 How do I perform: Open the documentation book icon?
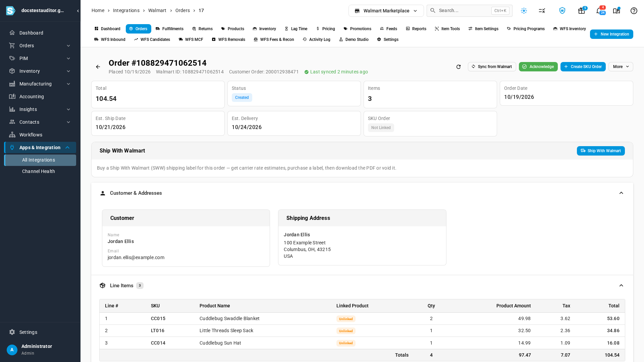pos(616,11)
